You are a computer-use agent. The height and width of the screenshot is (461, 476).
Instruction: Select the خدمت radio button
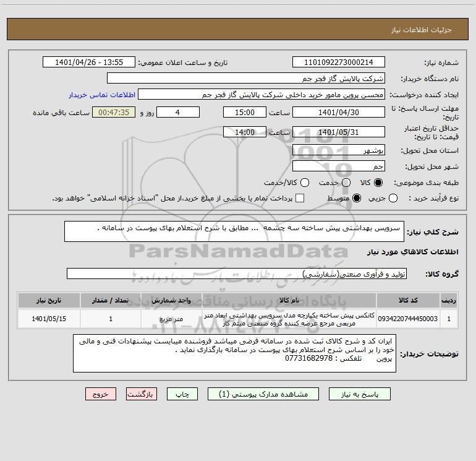pyautogui.click(x=346, y=183)
